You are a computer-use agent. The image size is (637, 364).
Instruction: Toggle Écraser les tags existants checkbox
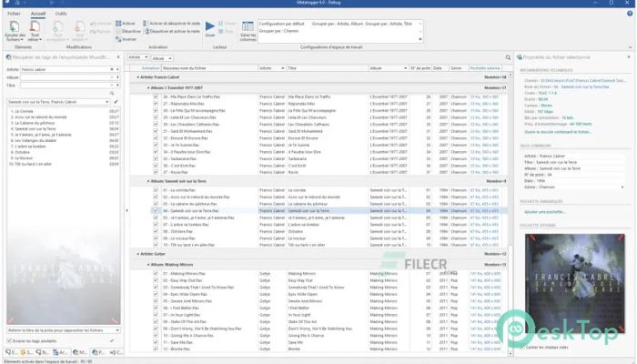coord(9,341)
